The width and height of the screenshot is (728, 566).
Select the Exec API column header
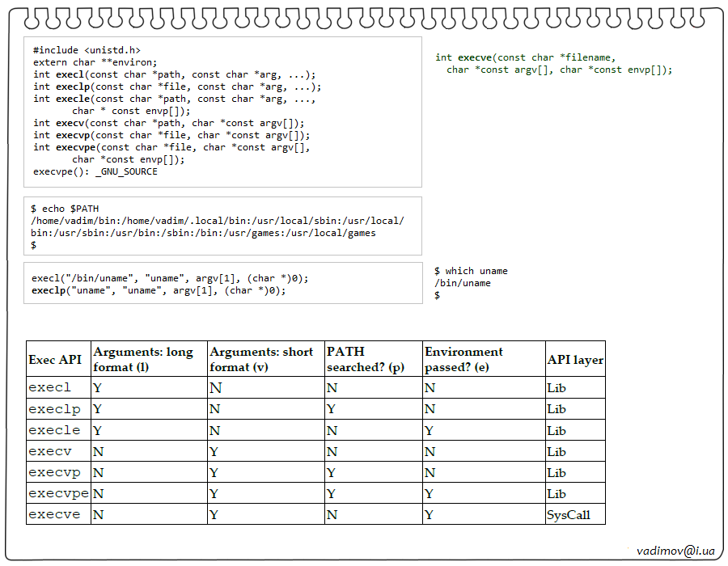coord(55,360)
